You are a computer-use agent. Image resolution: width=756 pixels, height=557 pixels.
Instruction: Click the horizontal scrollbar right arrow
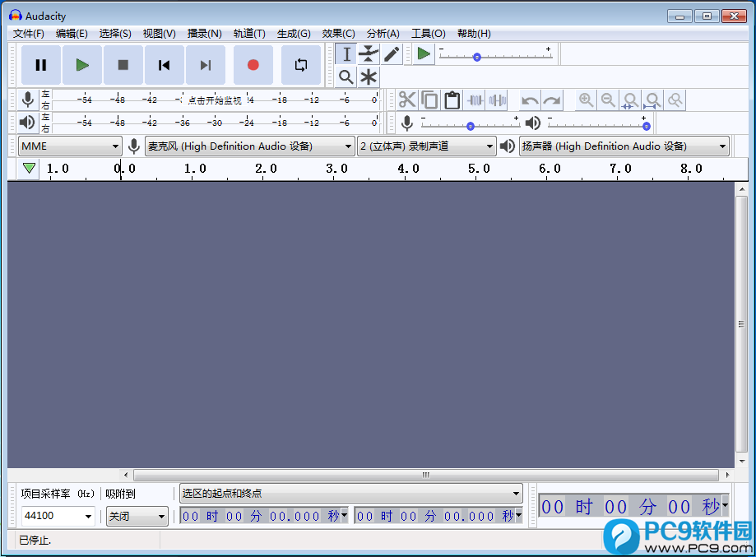click(x=727, y=475)
